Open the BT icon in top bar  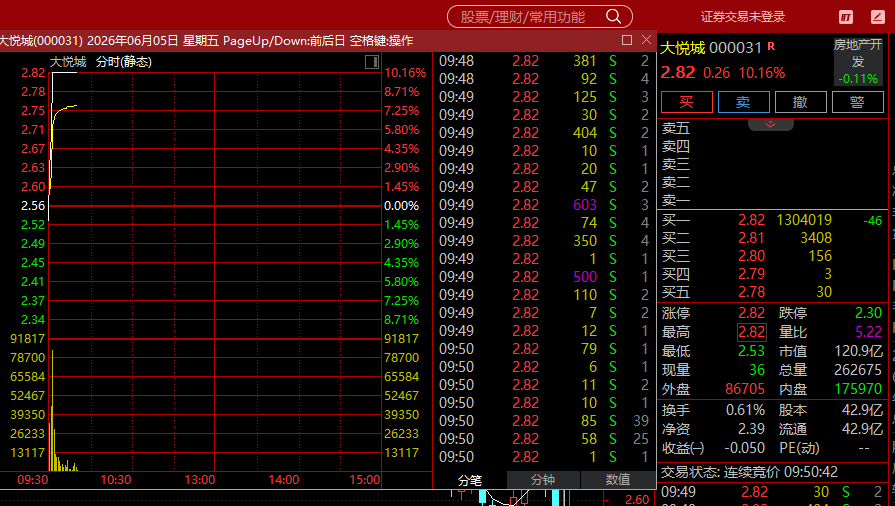(846, 17)
